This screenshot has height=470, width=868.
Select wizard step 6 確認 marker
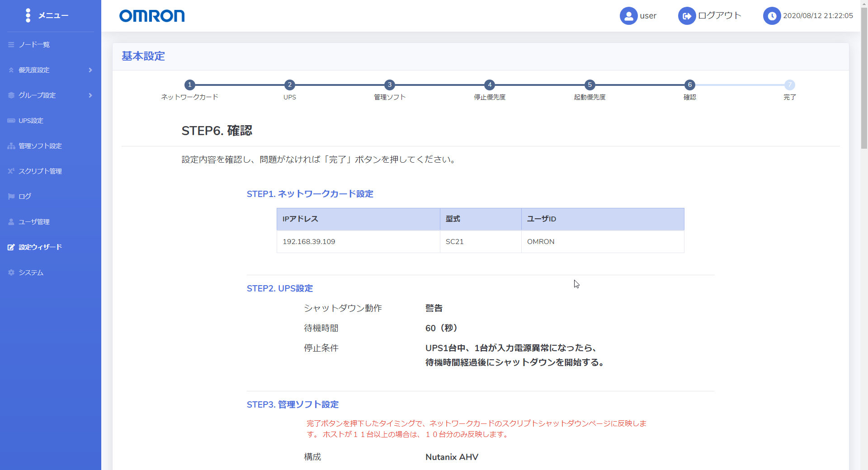click(x=690, y=85)
